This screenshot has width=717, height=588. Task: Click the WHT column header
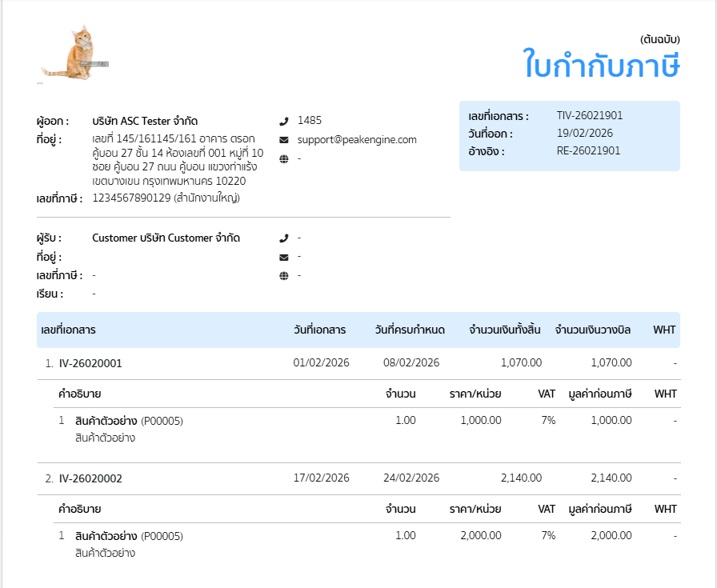(x=663, y=330)
